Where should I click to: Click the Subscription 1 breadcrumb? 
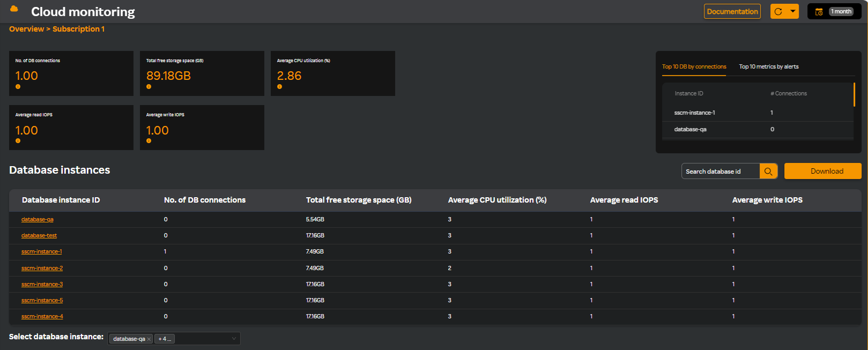click(x=78, y=29)
